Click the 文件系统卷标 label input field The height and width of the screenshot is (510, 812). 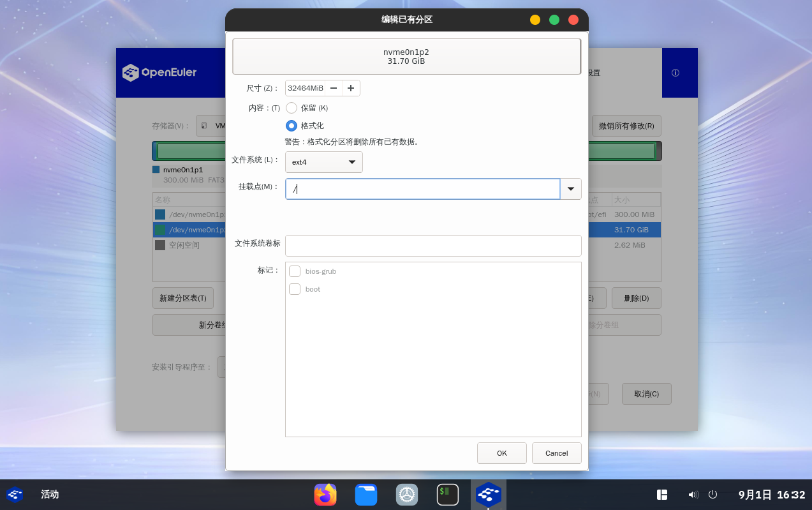tap(433, 246)
